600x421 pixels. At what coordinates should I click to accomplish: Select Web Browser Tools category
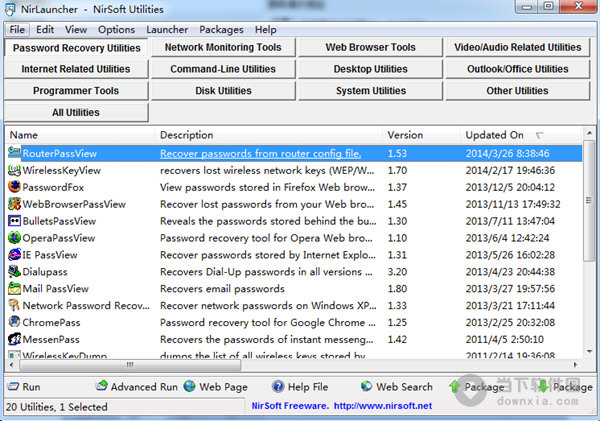[x=370, y=47]
